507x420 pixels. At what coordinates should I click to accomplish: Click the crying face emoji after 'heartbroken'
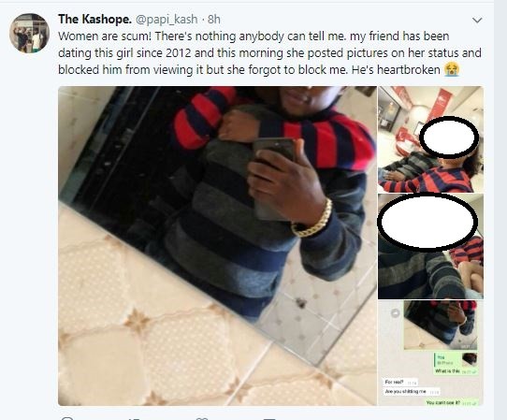[x=452, y=69]
